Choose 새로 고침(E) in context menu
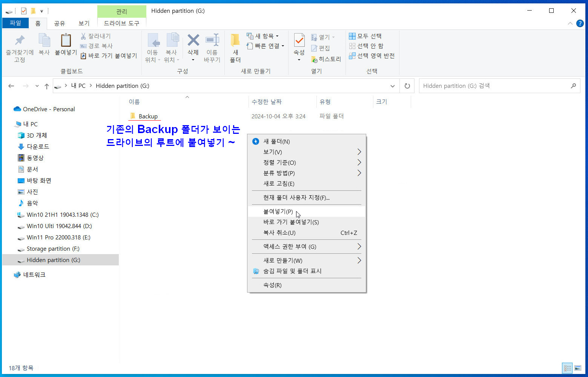Screen dimensions: 588x377 (307, 184)
